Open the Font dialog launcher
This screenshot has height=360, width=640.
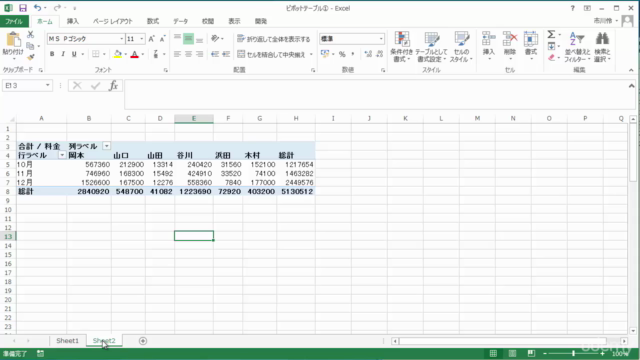click(165, 70)
